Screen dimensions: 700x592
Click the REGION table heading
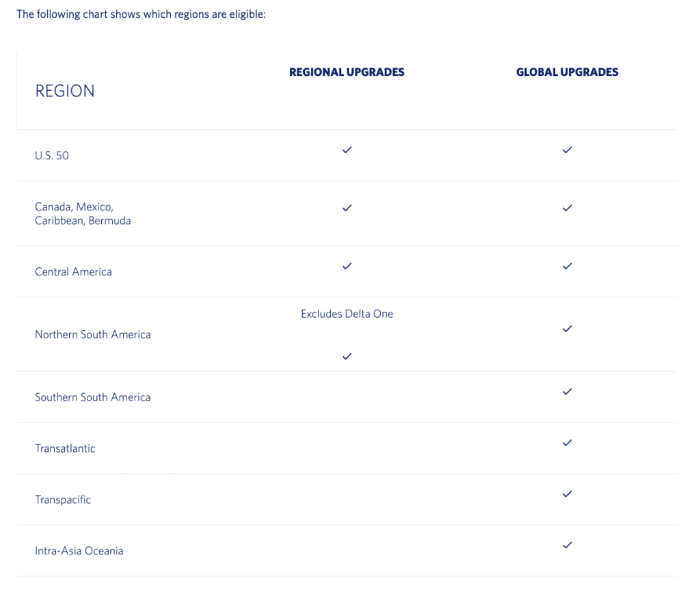65,91
